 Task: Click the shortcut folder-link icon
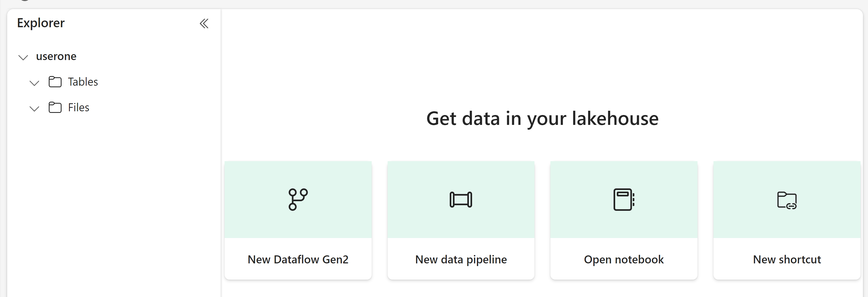(786, 200)
